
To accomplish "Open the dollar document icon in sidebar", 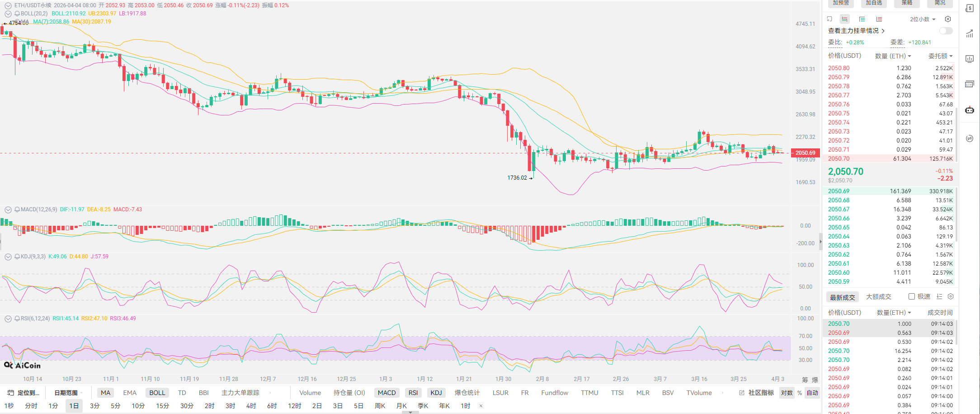I will (x=969, y=9).
